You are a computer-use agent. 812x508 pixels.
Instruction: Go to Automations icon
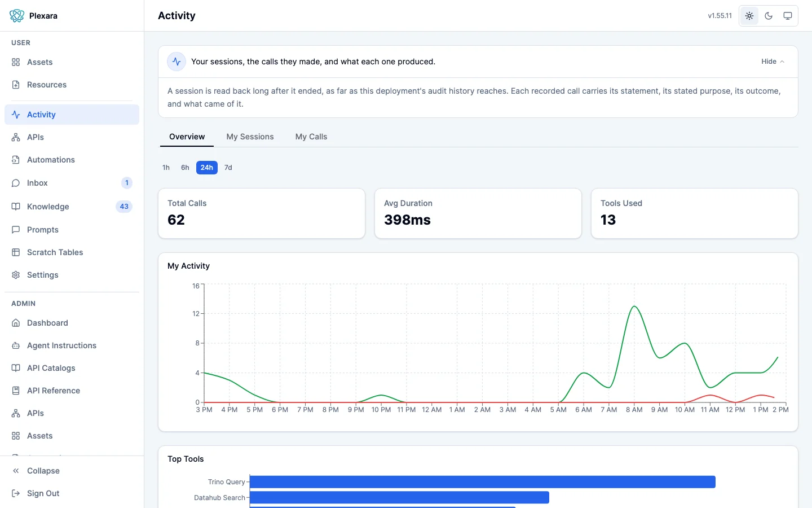pyautogui.click(x=16, y=160)
